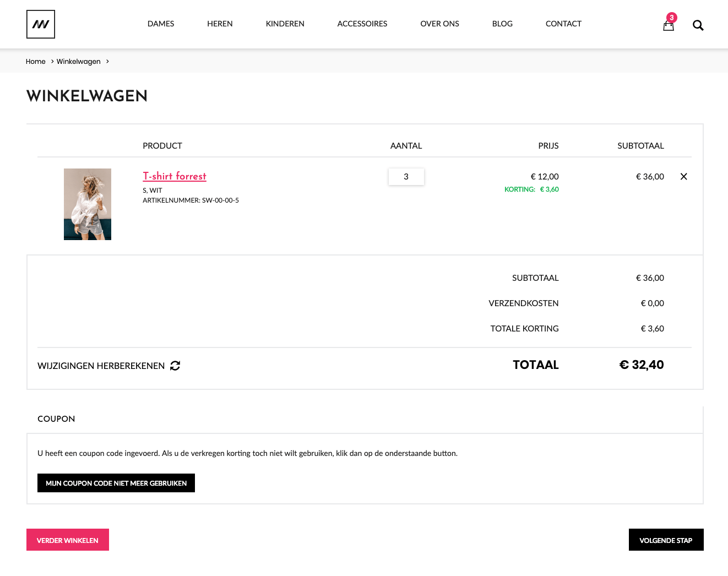Visit the Blog page
This screenshot has height=576, width=728.
coord(502,24)
